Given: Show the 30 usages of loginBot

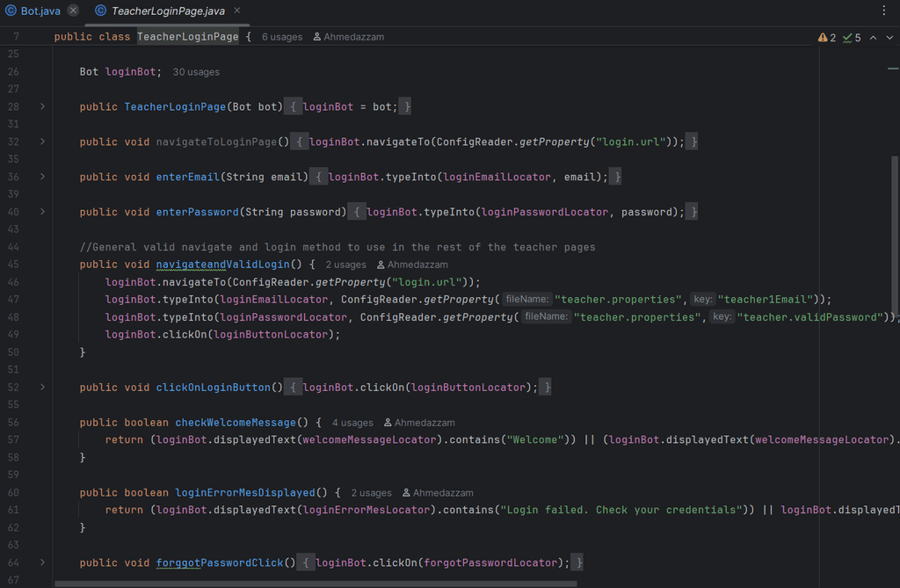Looking at the screenshot, I should coord(196,72).
